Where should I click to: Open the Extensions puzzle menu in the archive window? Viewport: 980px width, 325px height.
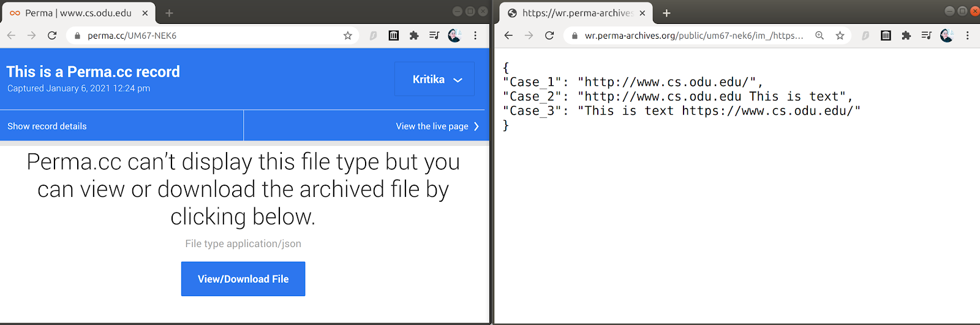pyautogui.click(x=907, y=36)
